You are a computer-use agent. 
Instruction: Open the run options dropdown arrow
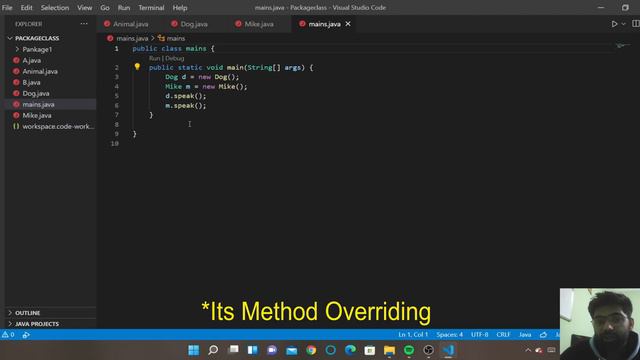click(623, 24)
